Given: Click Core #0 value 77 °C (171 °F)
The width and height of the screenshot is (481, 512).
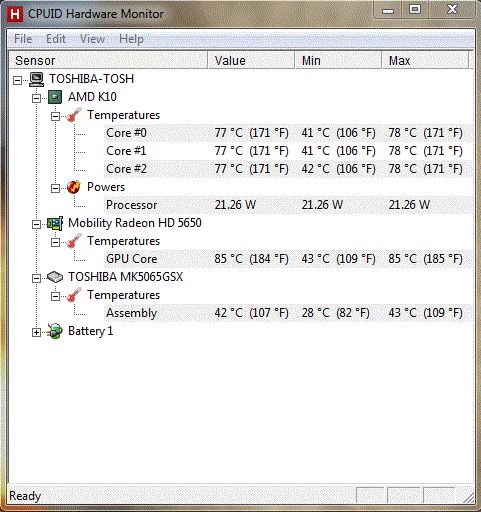Looking at the screenshot, I should 252,133.
